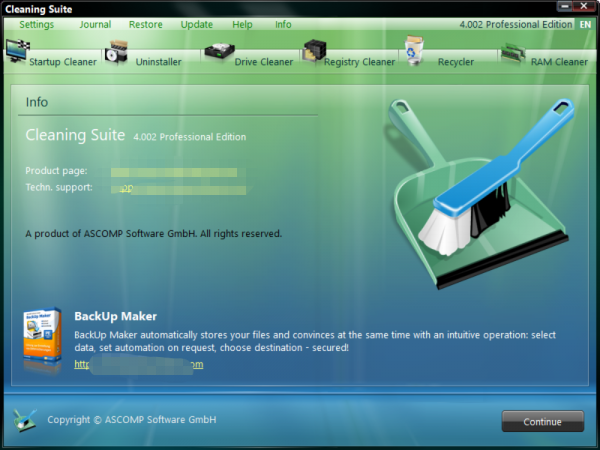
Task: Click the Startup Cleaner label
Action: click(63, 62)
